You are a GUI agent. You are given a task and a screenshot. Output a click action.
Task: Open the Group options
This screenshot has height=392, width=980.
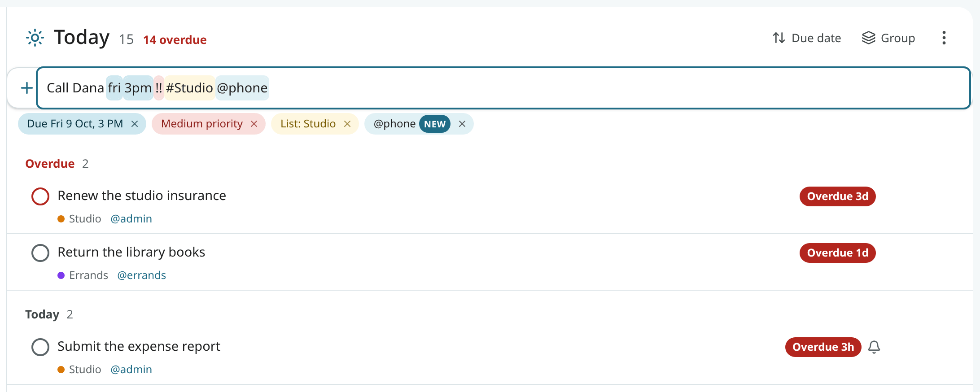888,38
